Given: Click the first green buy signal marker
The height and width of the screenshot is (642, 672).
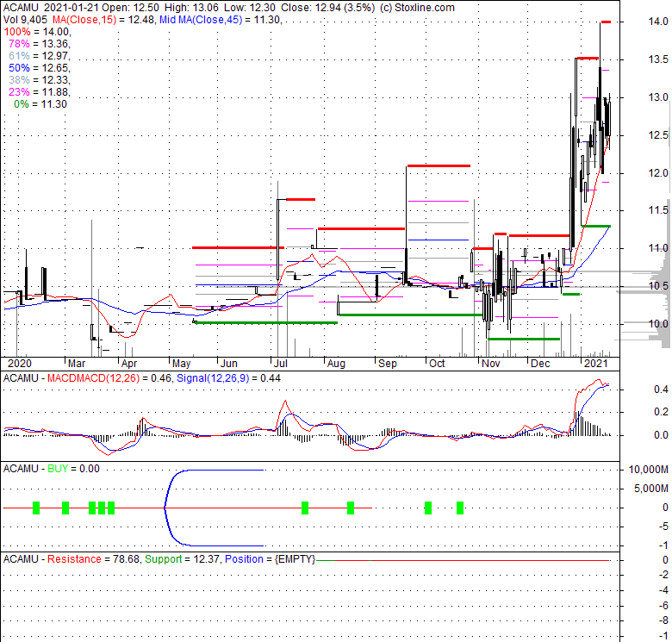Looking at the screenshot, I should tap(36, 508).
